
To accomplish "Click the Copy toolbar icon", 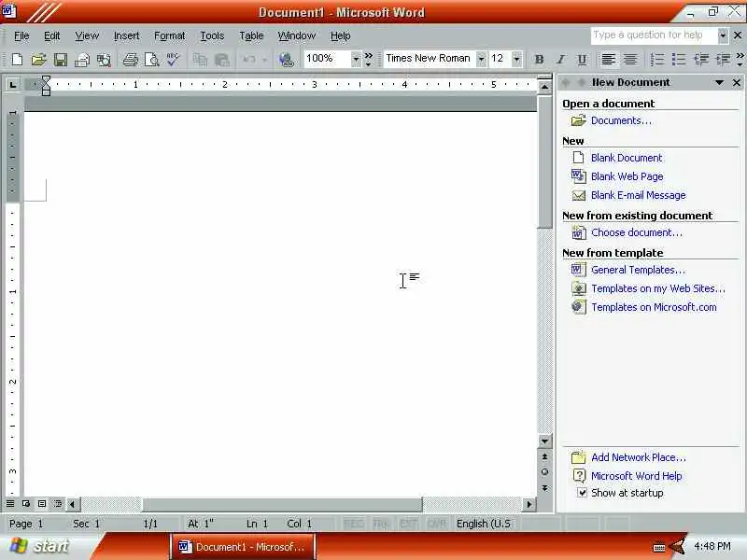I will (x=200, y=59).
